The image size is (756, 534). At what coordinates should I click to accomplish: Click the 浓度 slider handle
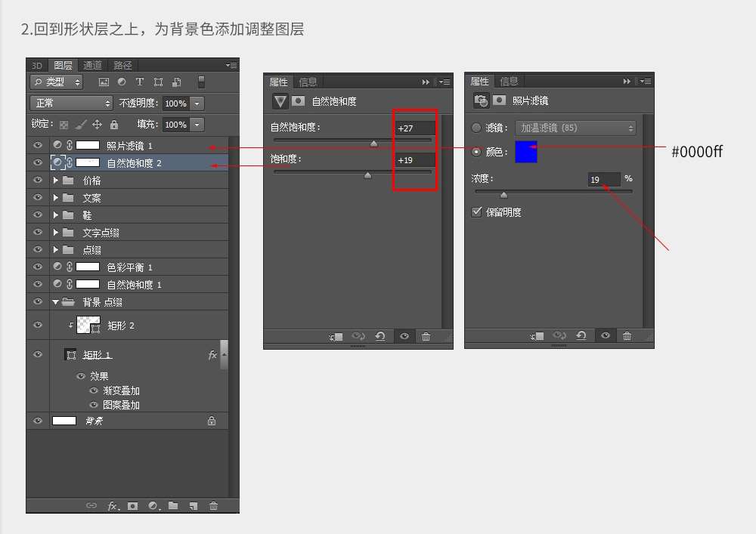click(503, 195)
